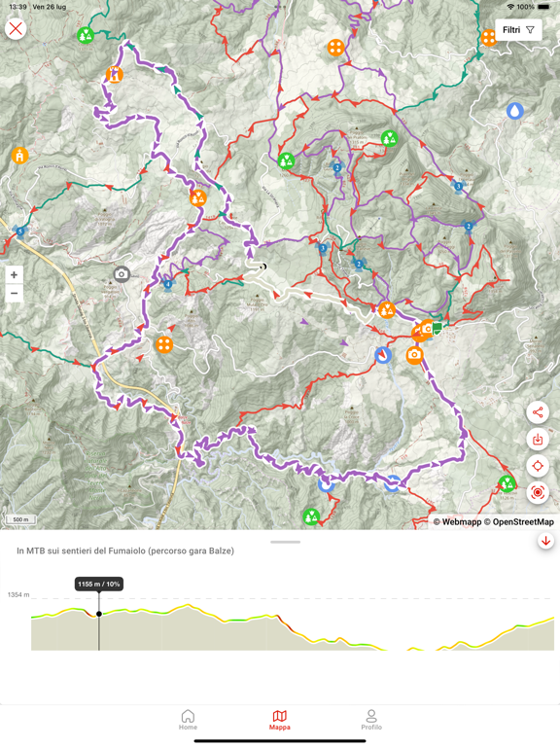The image size is (560, 747).
Task: Tap the 1155 m / 10% tooltip
Action: 99,584
